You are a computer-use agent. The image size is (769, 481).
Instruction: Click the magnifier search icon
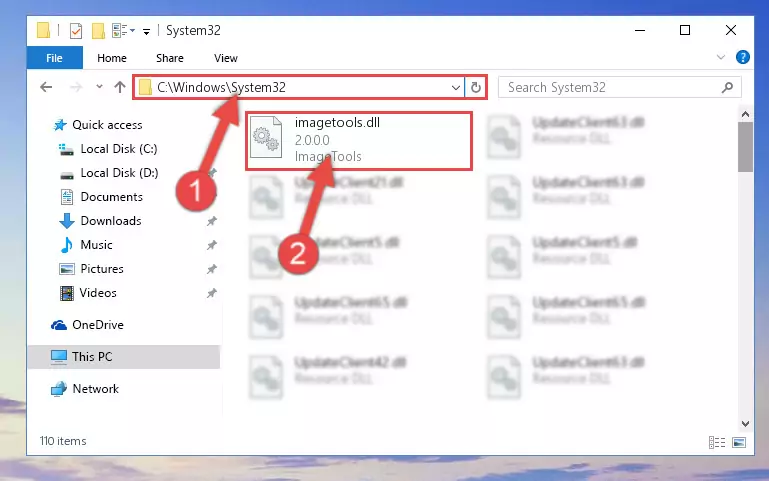coord(727,87)
